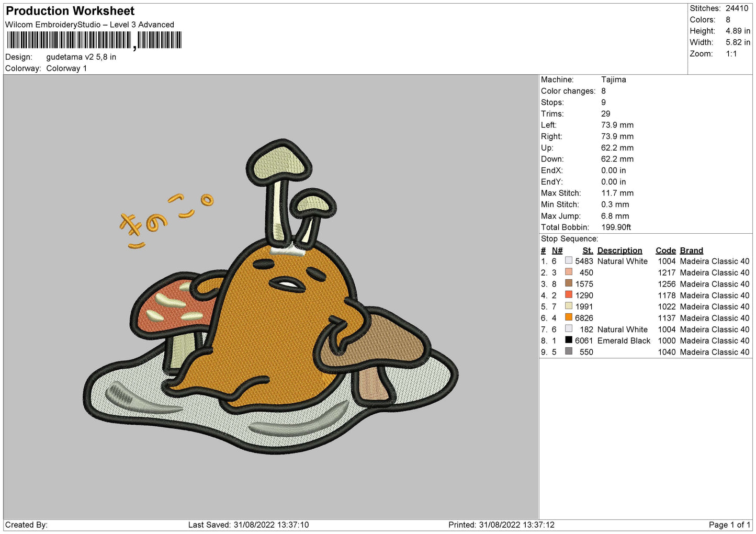
Task: Click the 'Emerald Black' description
Action: tap(624, 341)
